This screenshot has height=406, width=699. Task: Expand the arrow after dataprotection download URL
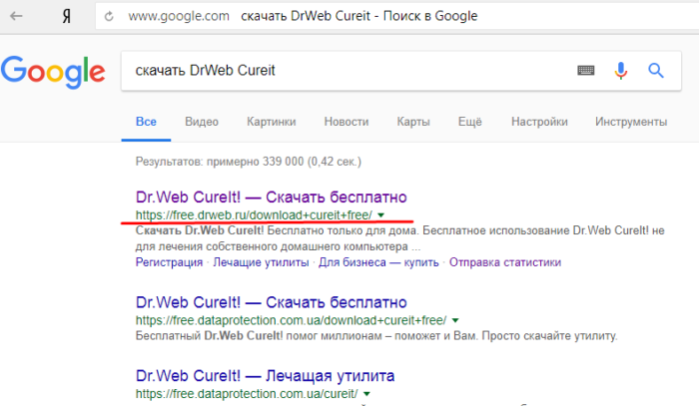[x=455, y=320]
